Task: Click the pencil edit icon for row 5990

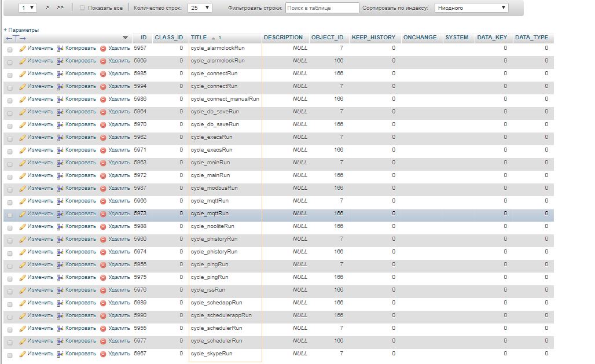Action: click(23, 315)
